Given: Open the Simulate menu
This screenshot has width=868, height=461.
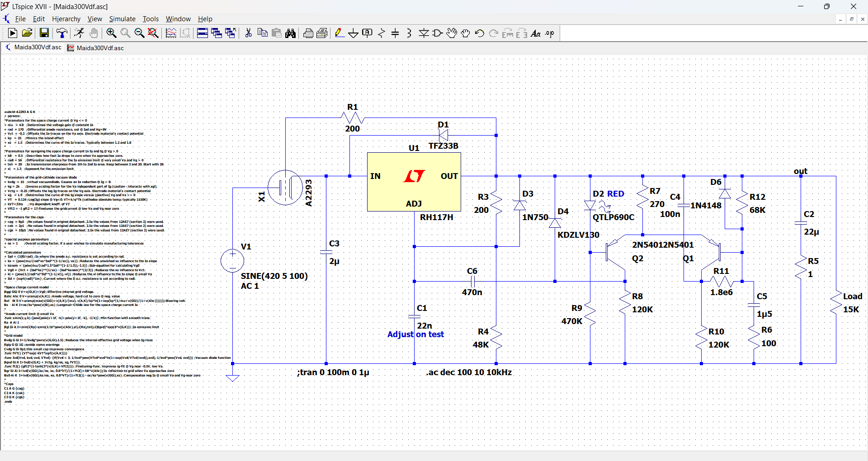Looking at the screenshot, I should tap(122, 19).
